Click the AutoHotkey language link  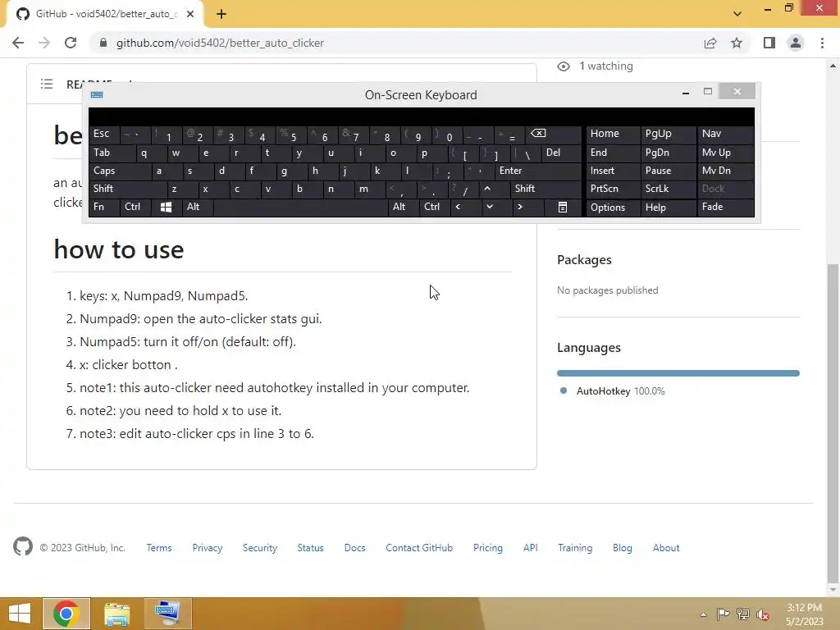click(620, 391)
